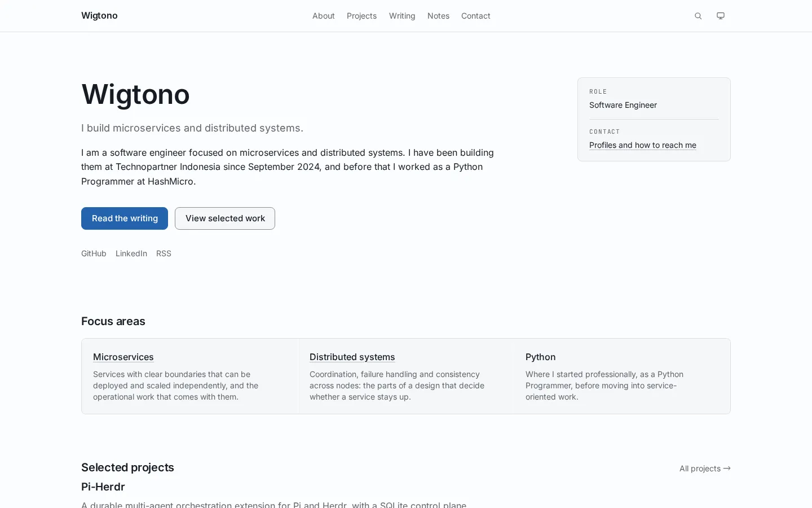812x508 pixels.
Task: Click the CONTACT label in sidebar card
Action: pyautogui.click(x=604, y=132)
